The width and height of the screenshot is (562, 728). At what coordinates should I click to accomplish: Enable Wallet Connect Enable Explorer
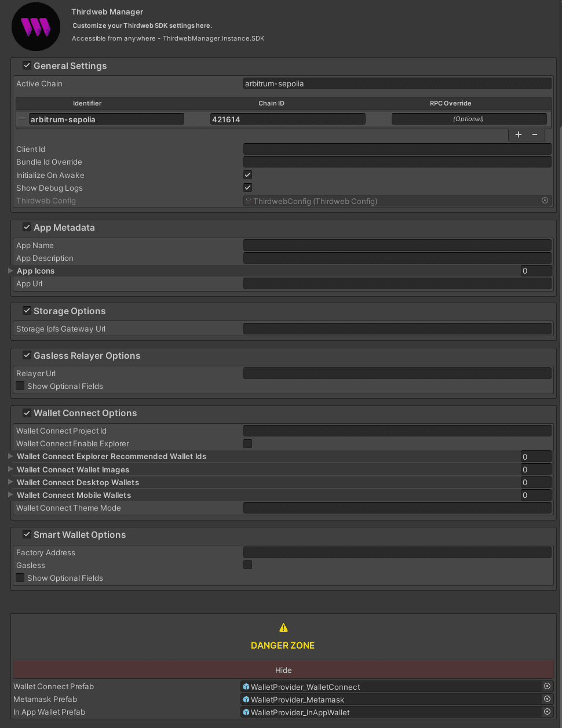(x=247, y=443)
